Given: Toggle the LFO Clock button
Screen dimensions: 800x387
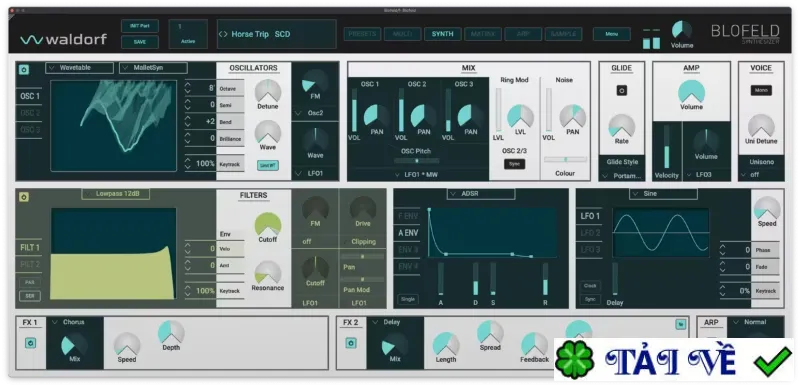Looking at the screenshot, I should coord(590,286).
